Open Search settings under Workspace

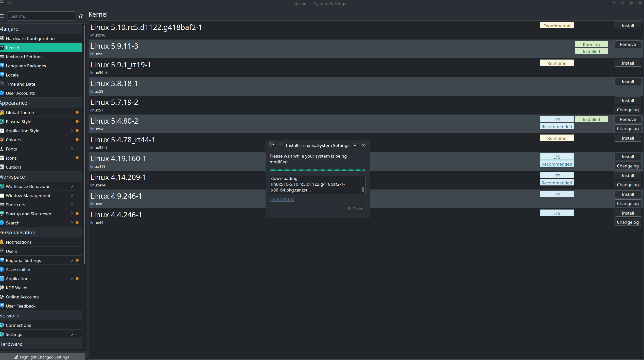tap(41, 223)
